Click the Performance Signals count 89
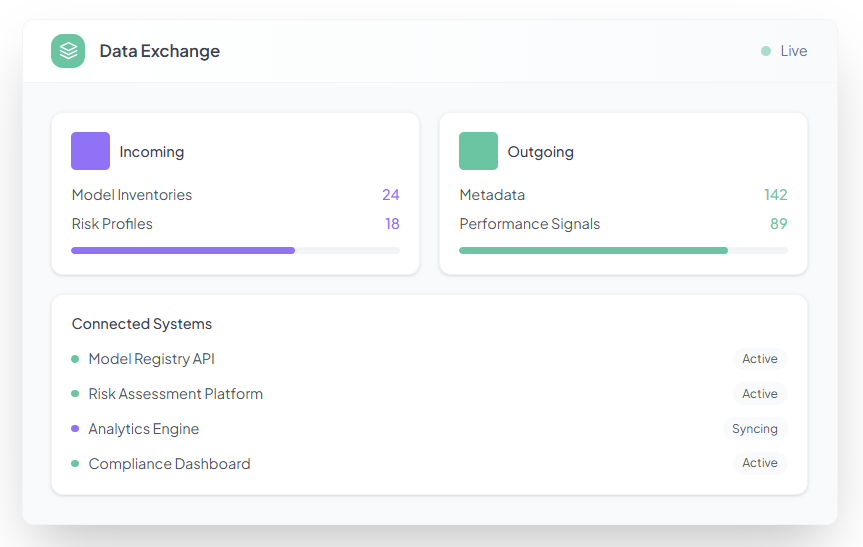 pyautogui.click(x=778, y=224)
